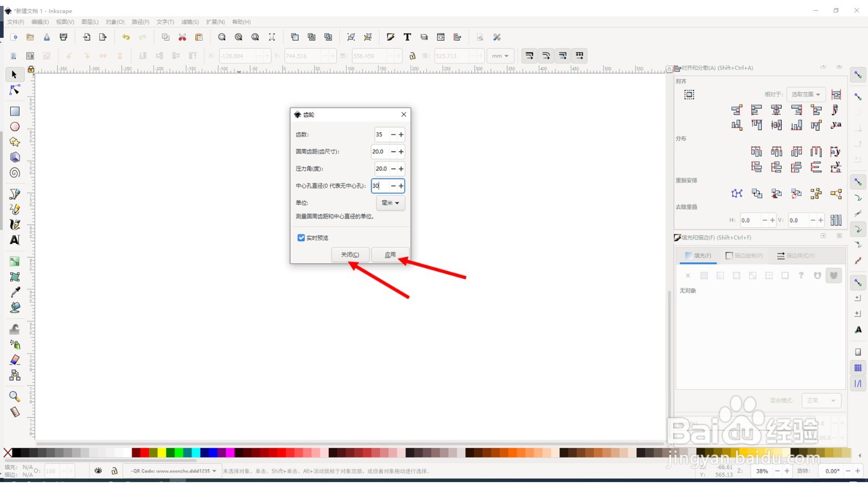Select the Star and polygon tool
Image resolution: width=868 pixels, height=488 pixels.
[15, 142]
